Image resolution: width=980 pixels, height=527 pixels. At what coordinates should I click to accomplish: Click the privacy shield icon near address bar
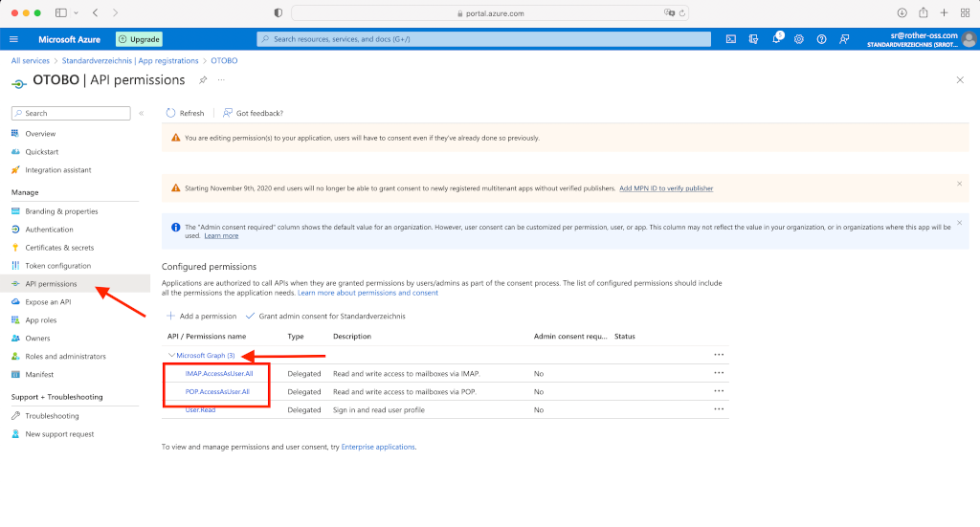(x=278, y=13)
